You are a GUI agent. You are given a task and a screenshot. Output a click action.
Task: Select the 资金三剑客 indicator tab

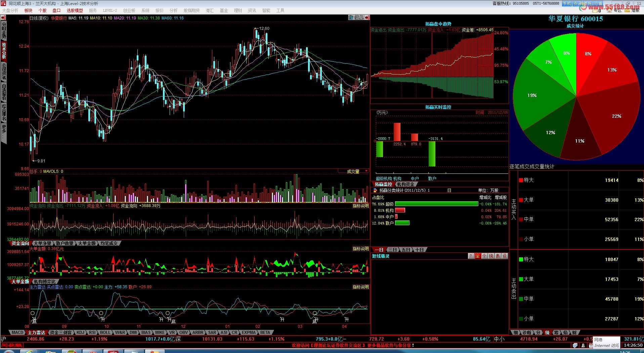coord(60,333)
